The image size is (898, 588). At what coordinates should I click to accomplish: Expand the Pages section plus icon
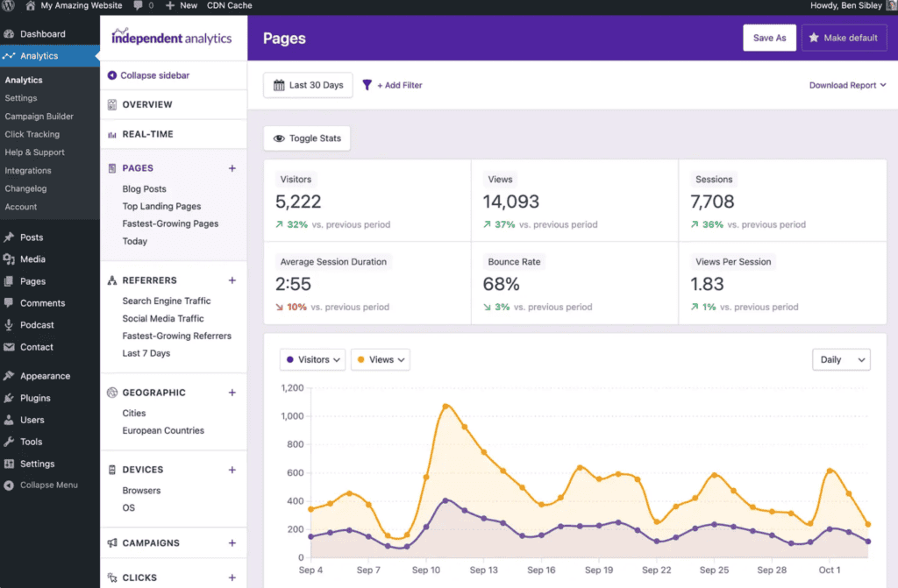(x=232, y=167)
